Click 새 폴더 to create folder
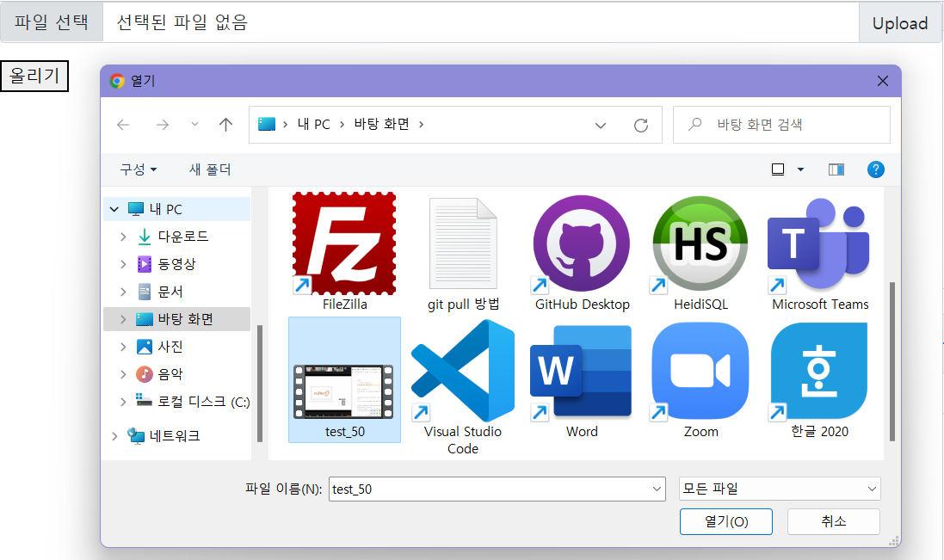Viewport: 944px width, 560px height. tap(210, 169)
